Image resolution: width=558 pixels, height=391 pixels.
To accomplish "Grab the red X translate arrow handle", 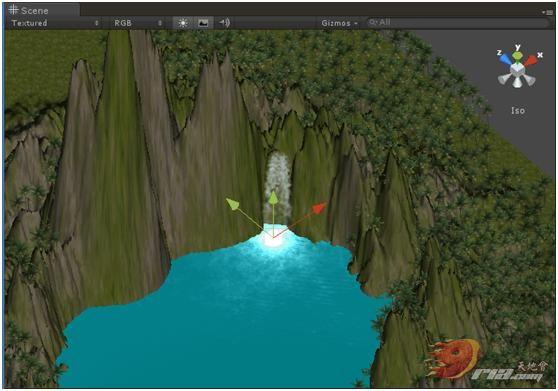I will (319, 208).
